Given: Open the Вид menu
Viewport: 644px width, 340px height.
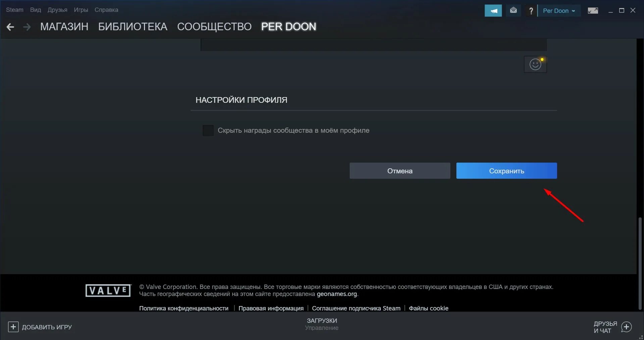Looking at the screenshot, I should click(36, 10).
